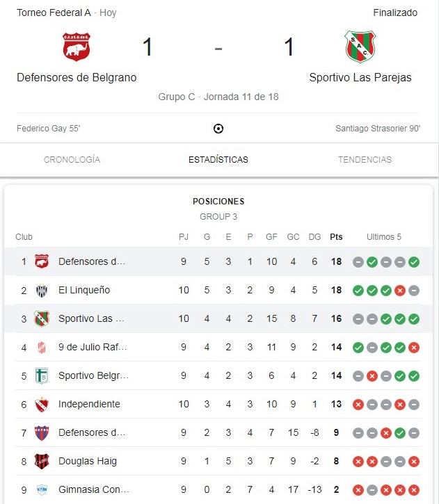Click the soccer ball goals icon
This screenshot has height=504, width=439.
pyautogui.click(x=218, y=129)
